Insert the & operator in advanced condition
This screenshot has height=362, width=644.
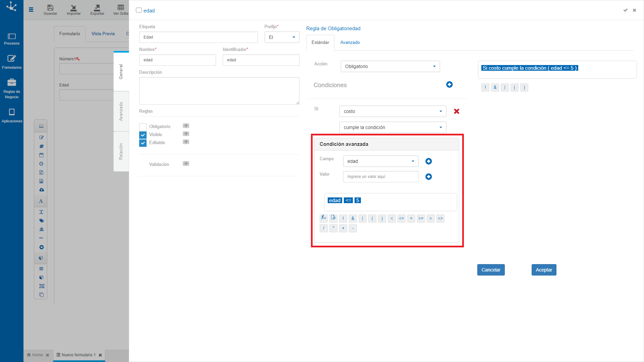click(x=353, y=219)
